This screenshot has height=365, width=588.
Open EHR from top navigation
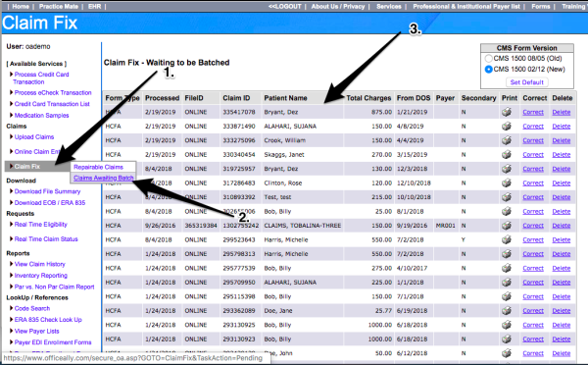pyautogui.click(x=94, y=7)
